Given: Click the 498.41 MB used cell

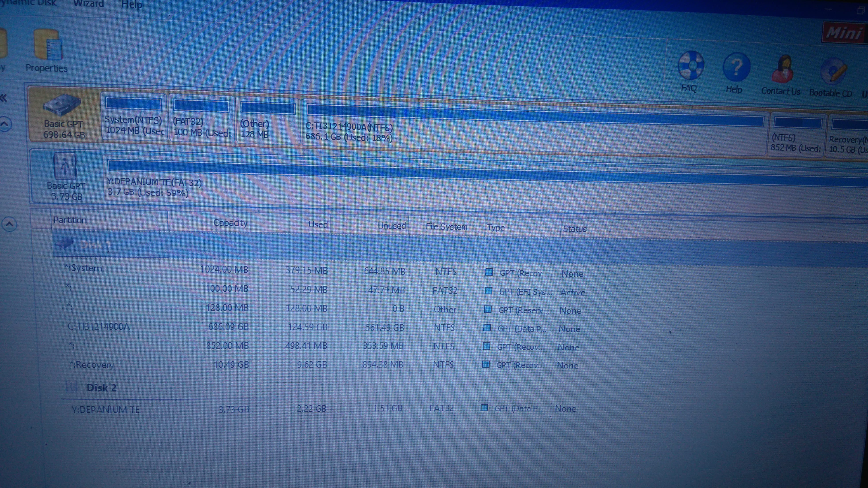Looking at the screenshot, I should coord(306,345).
